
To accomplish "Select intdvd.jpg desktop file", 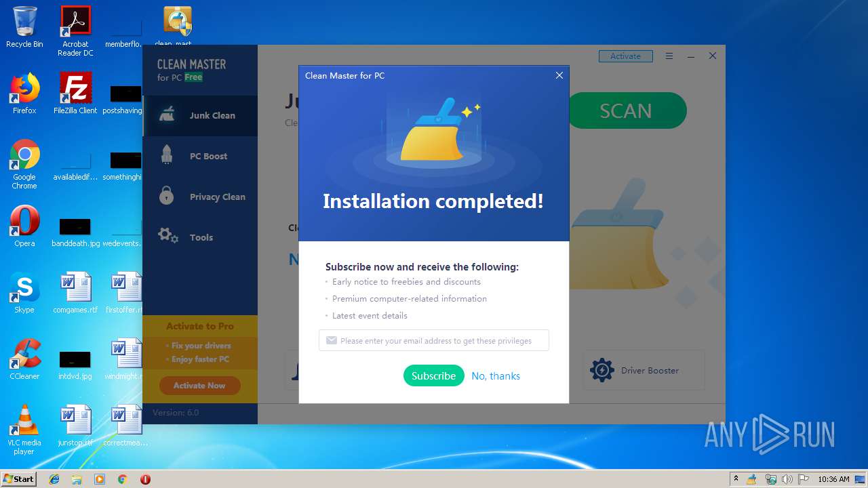I will (x=75, y=365).
